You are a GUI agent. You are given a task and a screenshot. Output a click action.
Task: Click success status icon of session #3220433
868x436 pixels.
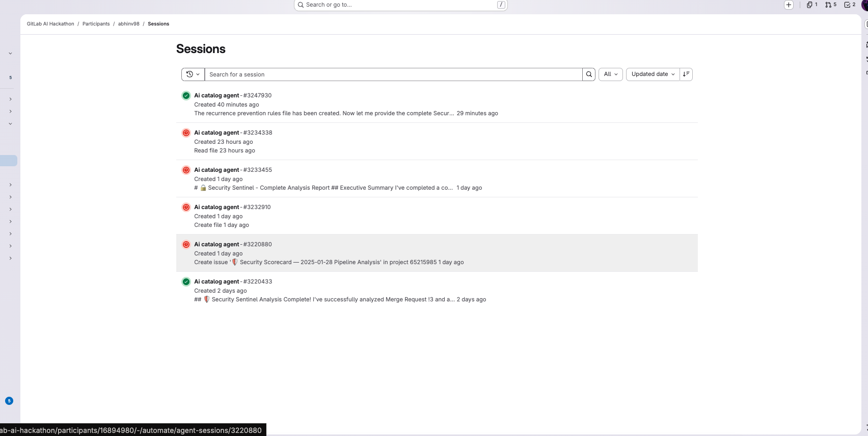186,281
